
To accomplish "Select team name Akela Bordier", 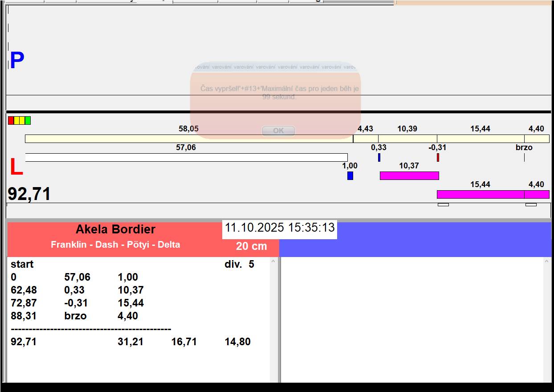I will pyautogui.click(x=115, y=229).
